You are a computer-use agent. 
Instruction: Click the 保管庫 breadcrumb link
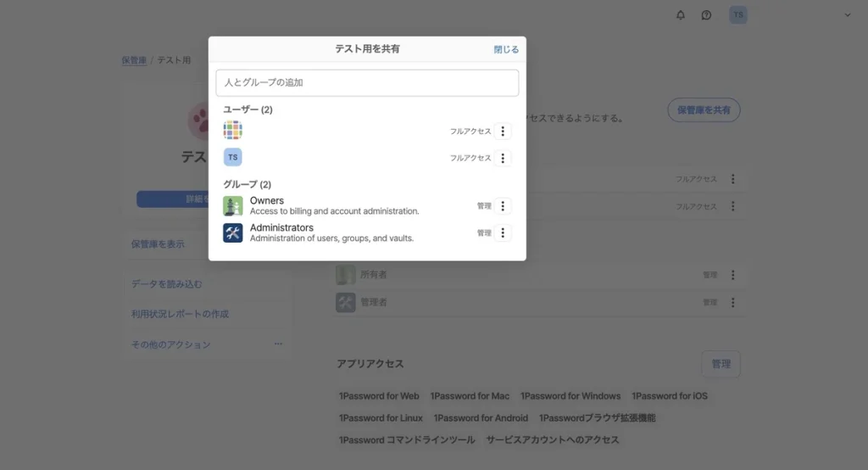pyautogui.click(x=134, y=61)
